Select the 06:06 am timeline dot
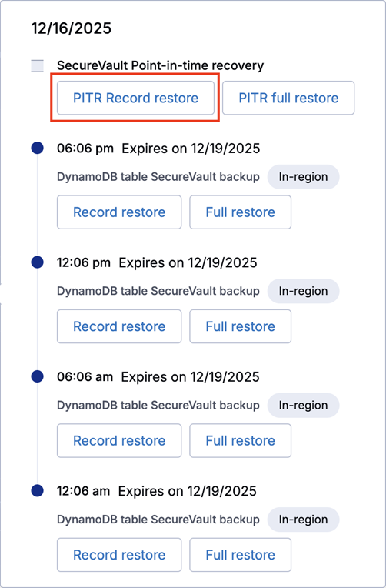The width and height of the screenshot is (386, 588). tap(37, 376)
